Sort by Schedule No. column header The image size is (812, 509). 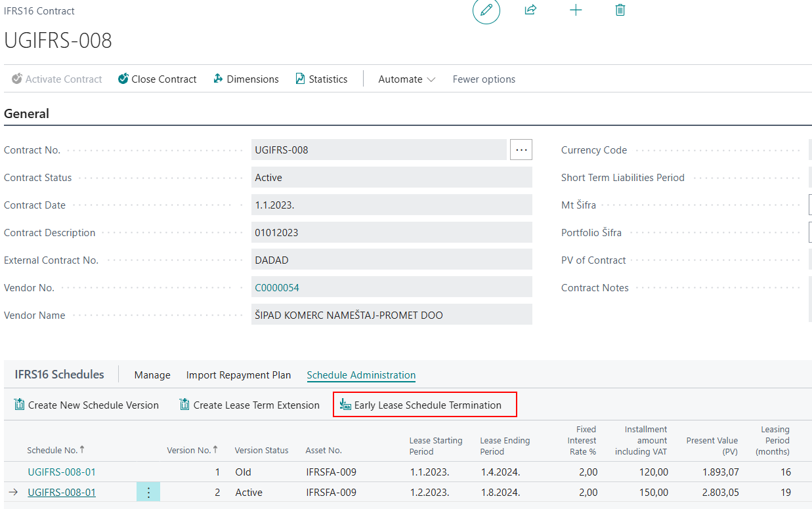[56, 450]
